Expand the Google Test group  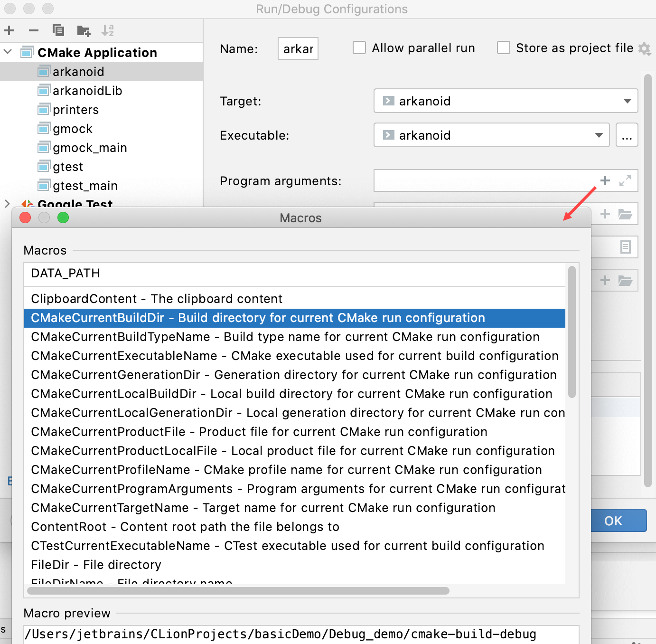tap(7, 204)
